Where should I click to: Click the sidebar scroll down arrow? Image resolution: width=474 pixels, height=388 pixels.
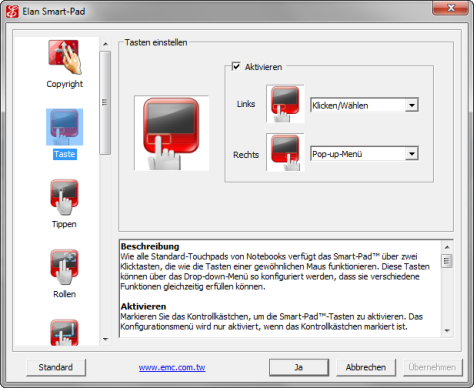pyautogui.click(x=105, y=339)
